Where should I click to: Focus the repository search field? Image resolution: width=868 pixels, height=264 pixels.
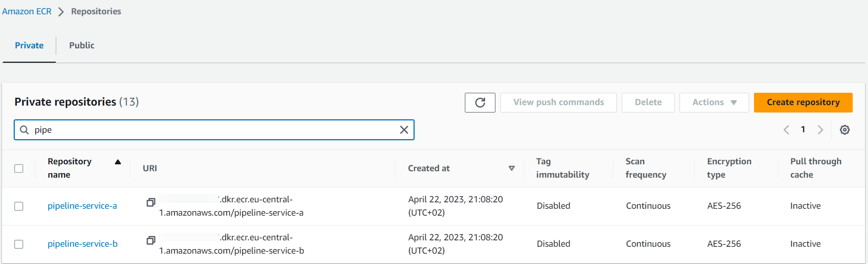(x=214, y=130)
